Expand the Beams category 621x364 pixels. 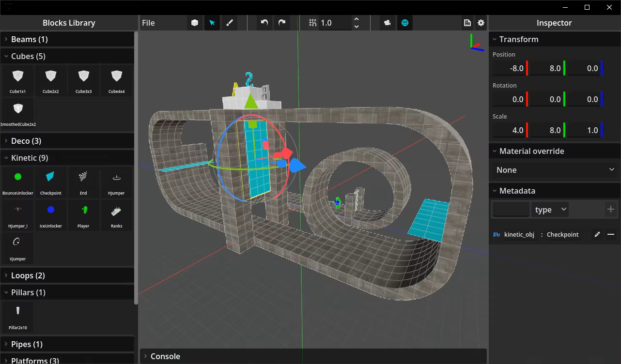point(29,39)
